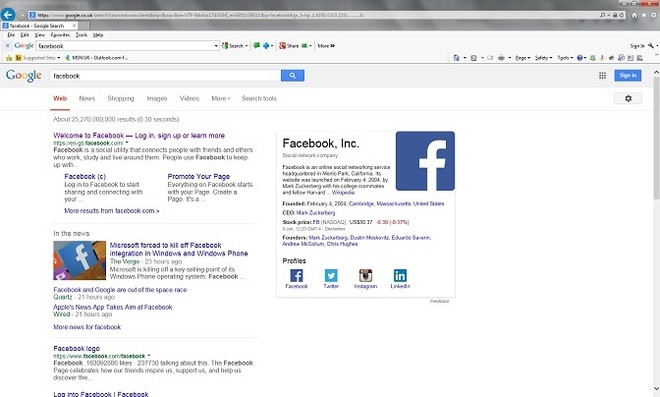Open Google search settings gear
660x397 pixels.
(628, 98)
